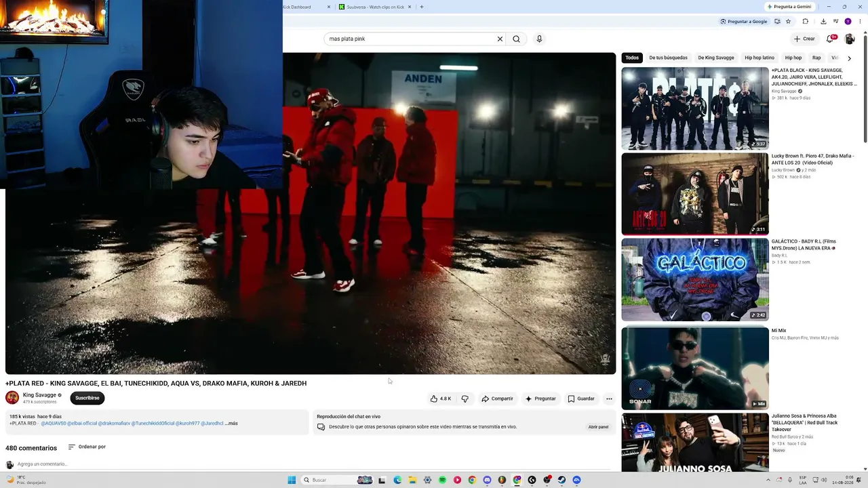Viewport: 868px width, 488px height.
Task: Show more filter chips with the arrow
Action: point(849,58)
